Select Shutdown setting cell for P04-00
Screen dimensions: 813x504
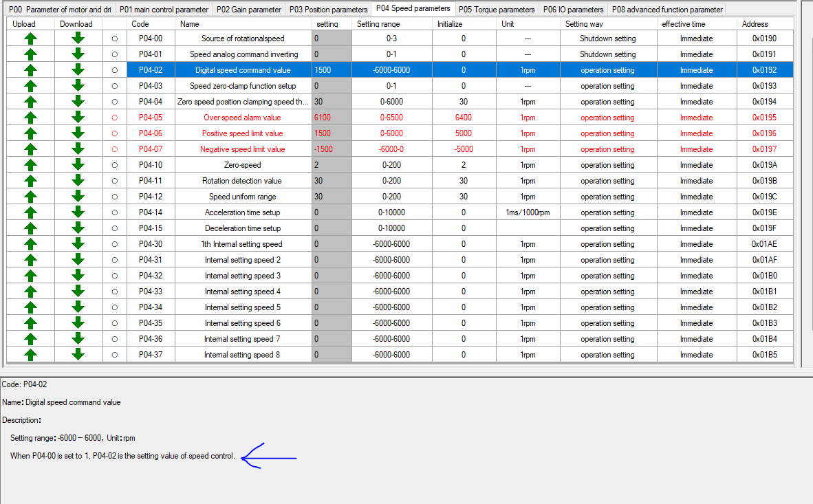coord(608,39)
